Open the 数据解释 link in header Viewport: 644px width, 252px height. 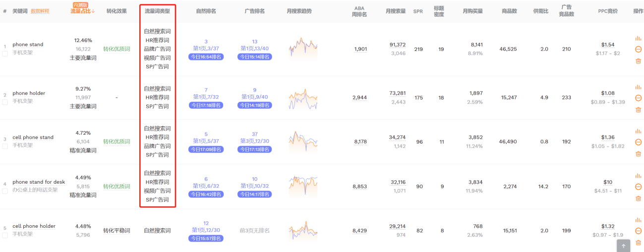point(40,11)
